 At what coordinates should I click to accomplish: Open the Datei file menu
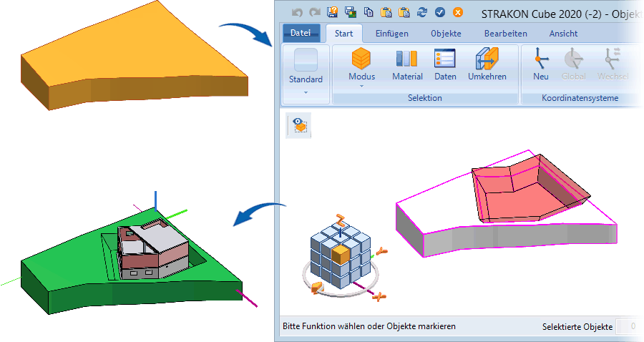point(301,33)
